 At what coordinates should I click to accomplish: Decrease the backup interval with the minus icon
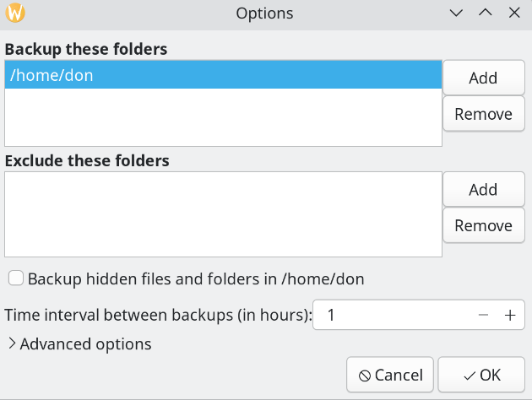pos(483,315)
